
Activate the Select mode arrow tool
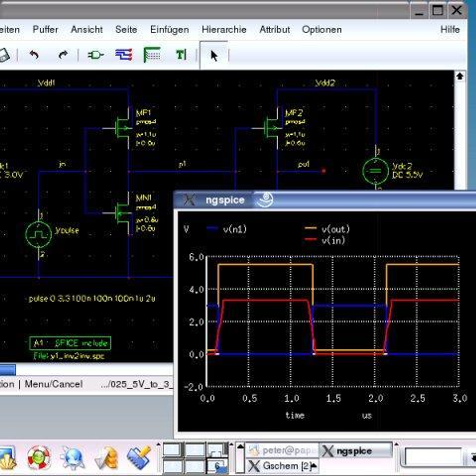214,56
